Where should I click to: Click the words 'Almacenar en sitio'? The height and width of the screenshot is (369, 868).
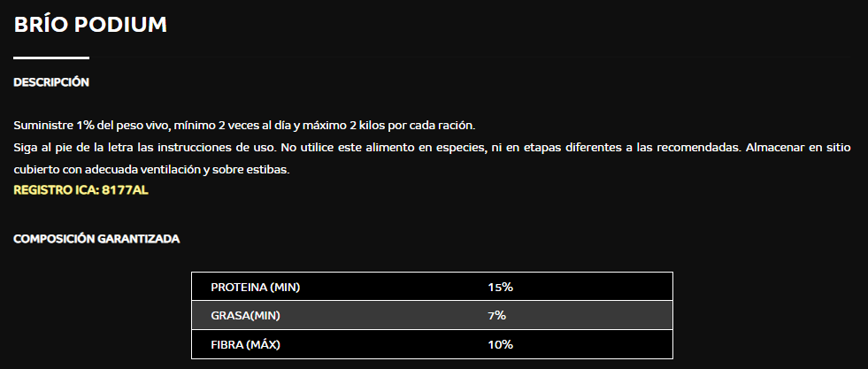tap(798, 149)
